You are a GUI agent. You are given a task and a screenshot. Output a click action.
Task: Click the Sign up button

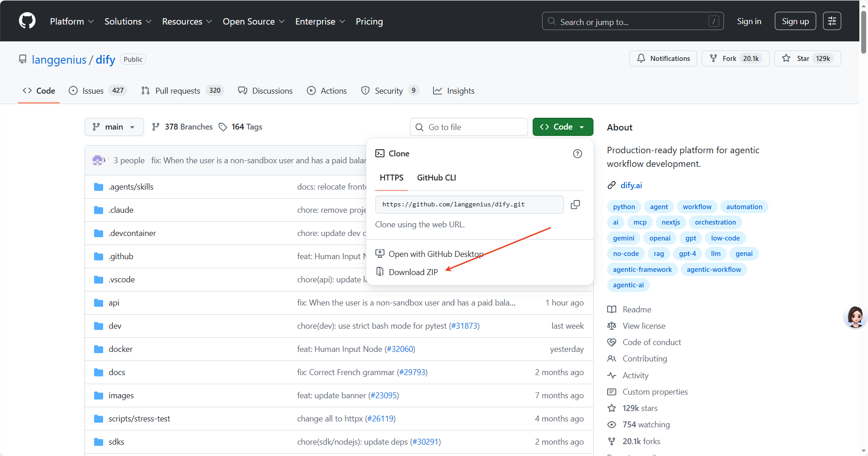795,21
